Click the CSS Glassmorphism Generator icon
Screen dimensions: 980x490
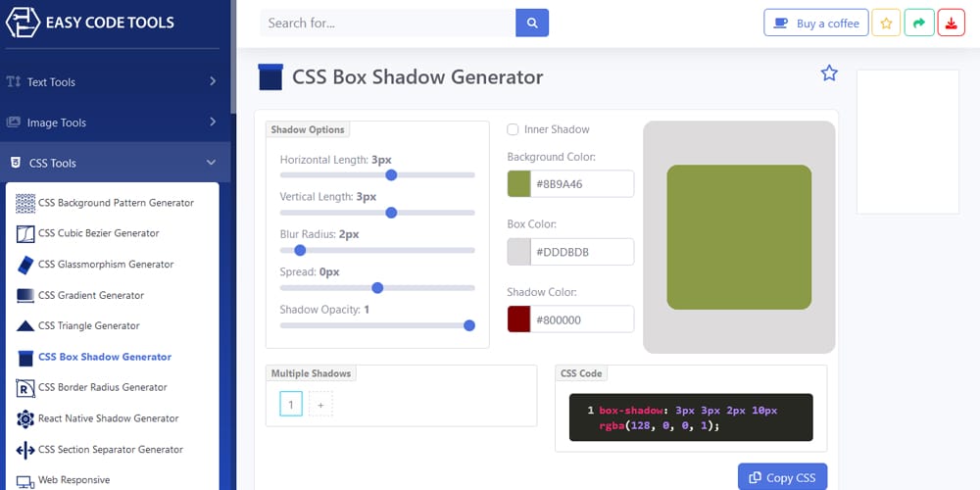point(25,265)
